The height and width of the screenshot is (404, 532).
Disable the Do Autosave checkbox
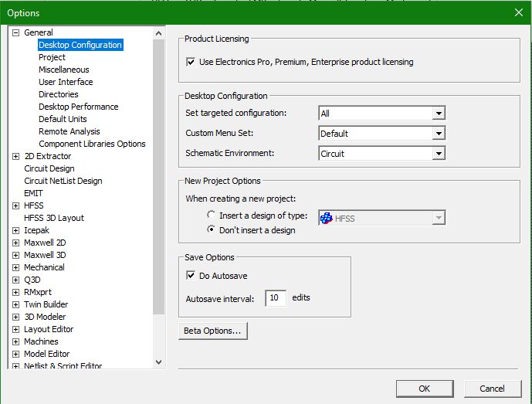(191, 276)
